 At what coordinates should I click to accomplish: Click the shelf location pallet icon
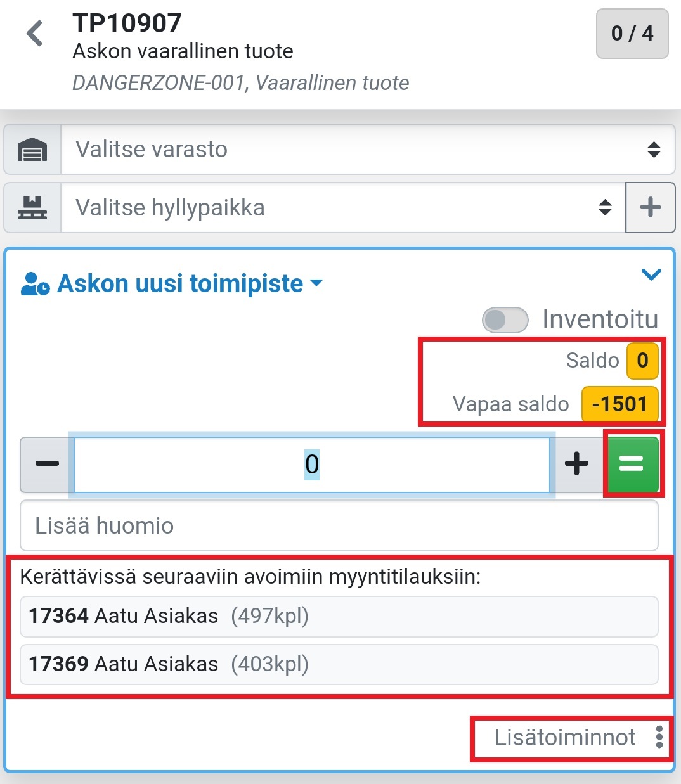32,208
